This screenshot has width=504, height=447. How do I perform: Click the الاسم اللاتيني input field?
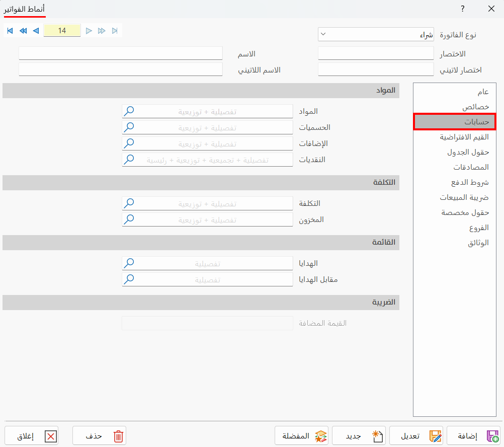click(x=121, y=69)
